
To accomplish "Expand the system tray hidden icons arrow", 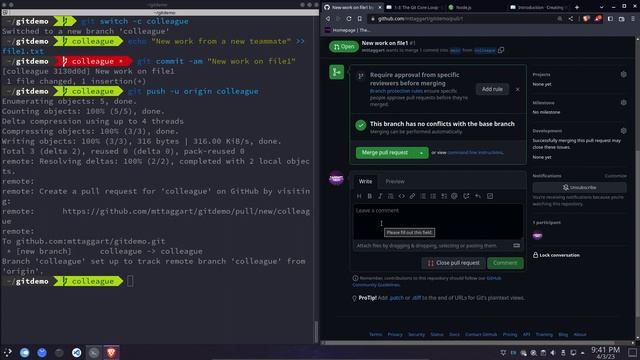I will coord(582,353).
